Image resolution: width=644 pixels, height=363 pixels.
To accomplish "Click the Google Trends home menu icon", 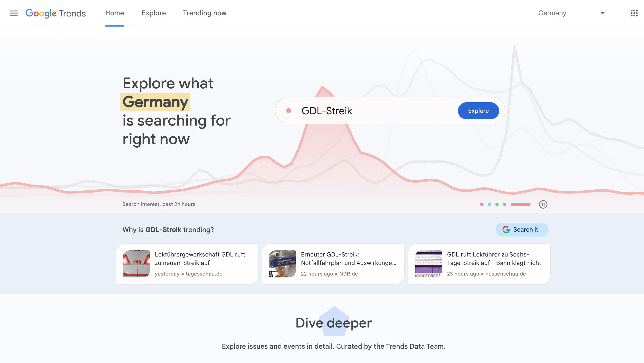I will pyautogui.click(x=13, y=13).
